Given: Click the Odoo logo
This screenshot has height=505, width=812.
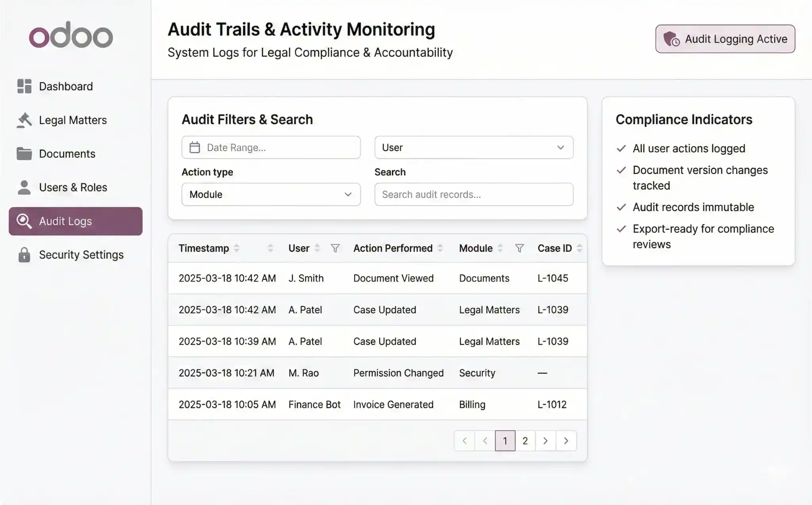Looking at the screenshot, I should 71,35.
